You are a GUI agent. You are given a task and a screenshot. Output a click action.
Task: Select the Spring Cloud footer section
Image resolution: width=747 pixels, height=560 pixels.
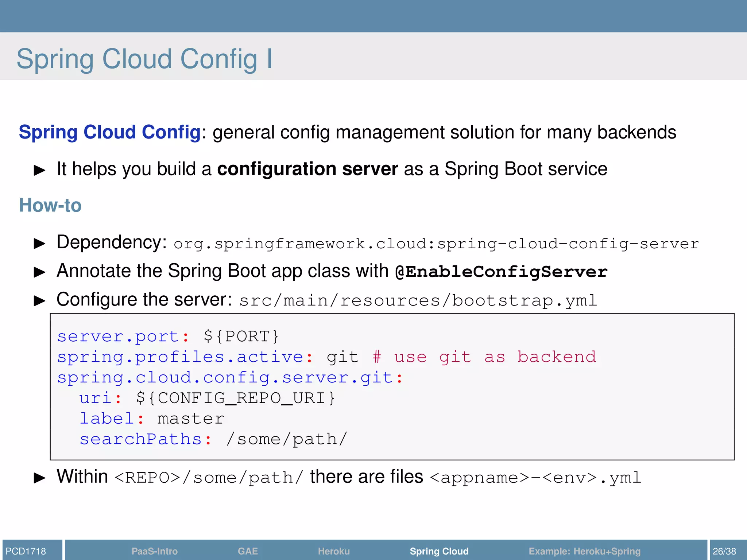pos(439,551)
